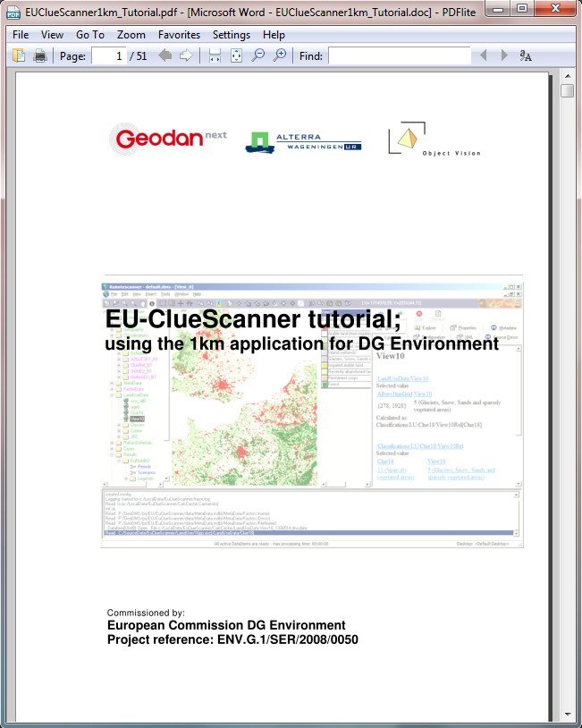Click the Find text field
This screenshot has width=582, height=728.
click(x=400, y=55)
